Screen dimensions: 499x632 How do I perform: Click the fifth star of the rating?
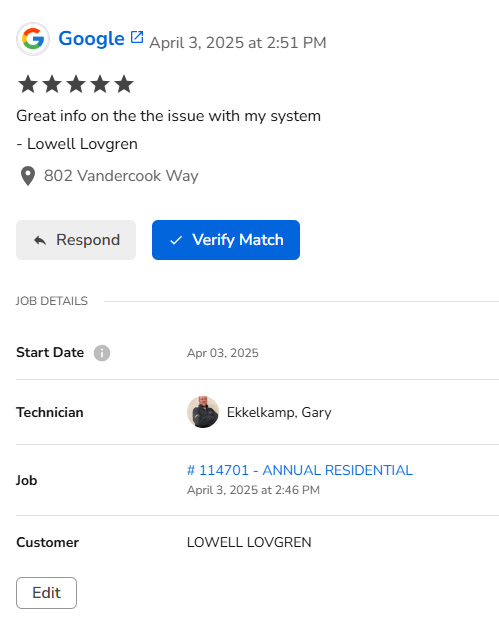pos(124,84)
